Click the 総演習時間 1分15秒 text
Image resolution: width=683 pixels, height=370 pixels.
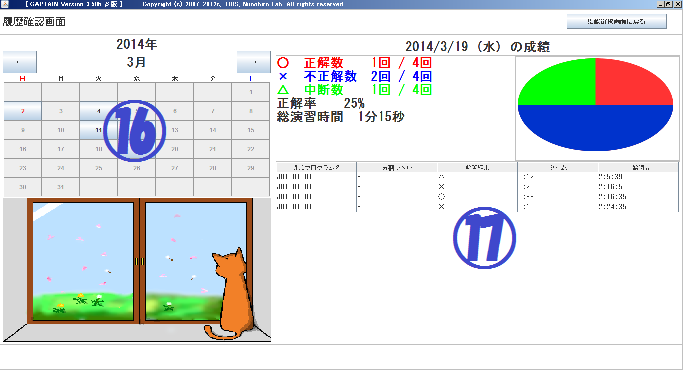(x=341, y=117)
